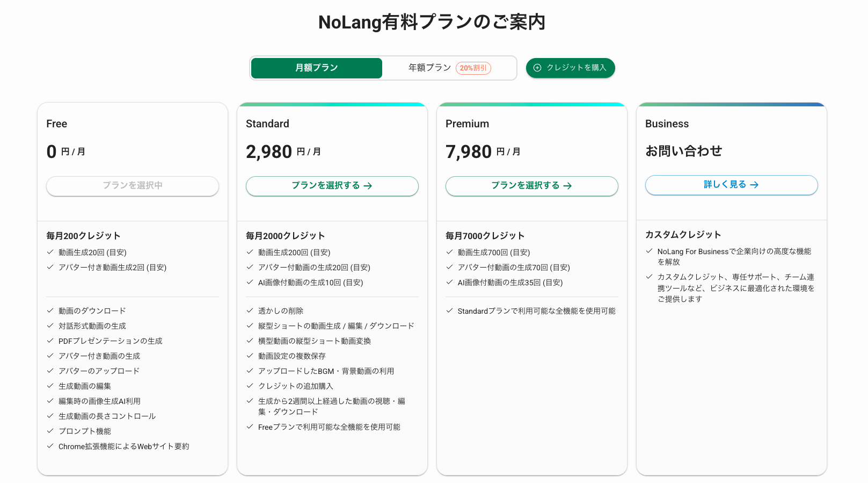Select the Premium plan button
868x483 pixels.
point(532,186)
